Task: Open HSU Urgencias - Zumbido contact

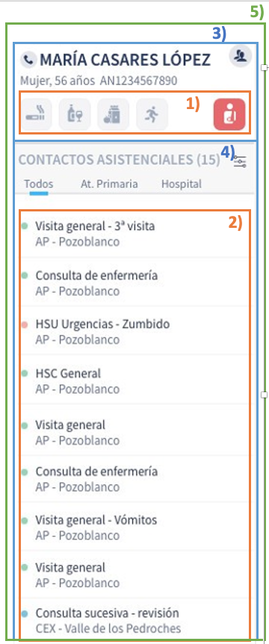Action: coord(134,332)
